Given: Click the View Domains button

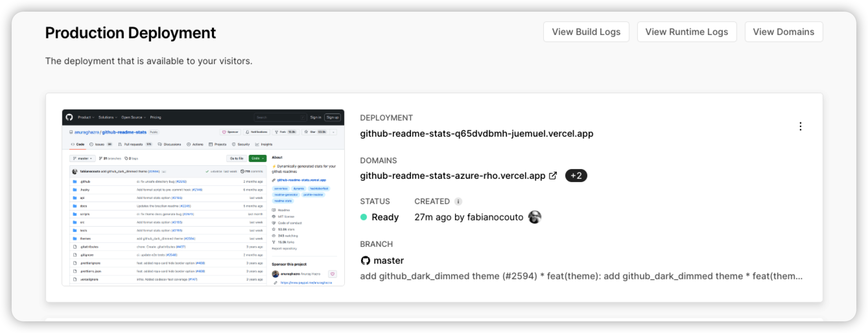Looking at the screenshot, I should pos(783,32).
